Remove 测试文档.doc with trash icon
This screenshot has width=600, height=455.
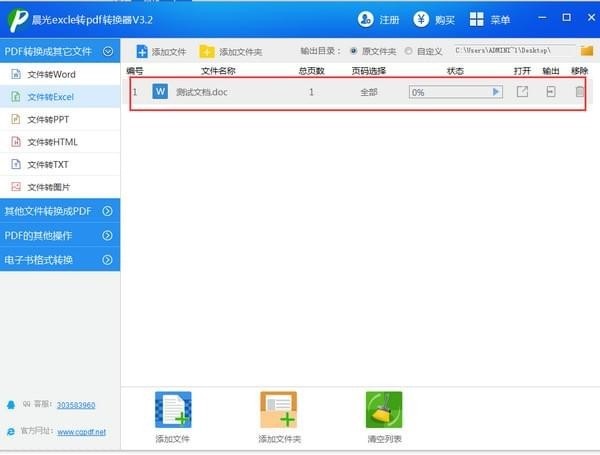(580, 91)
